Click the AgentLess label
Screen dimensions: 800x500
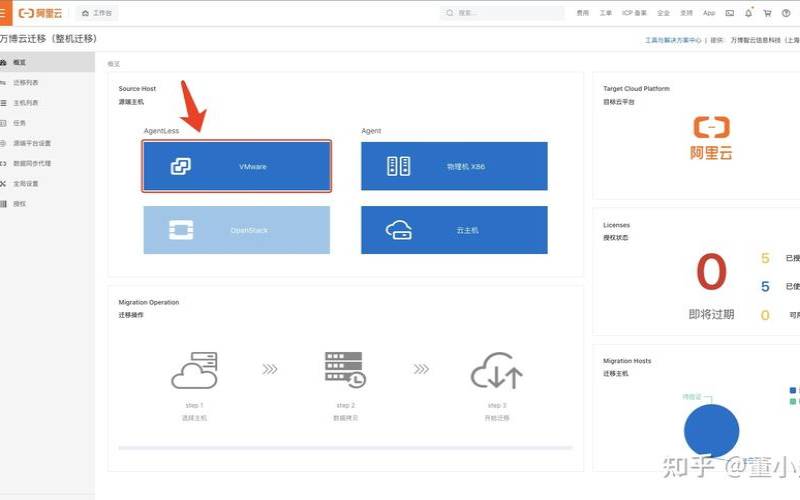[161, 131]
